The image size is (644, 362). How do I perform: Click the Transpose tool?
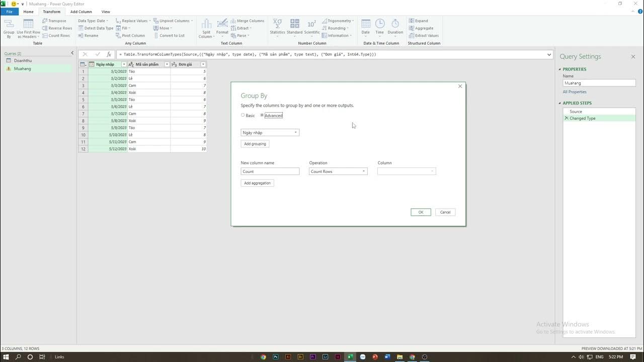click(x=54, y=21)
